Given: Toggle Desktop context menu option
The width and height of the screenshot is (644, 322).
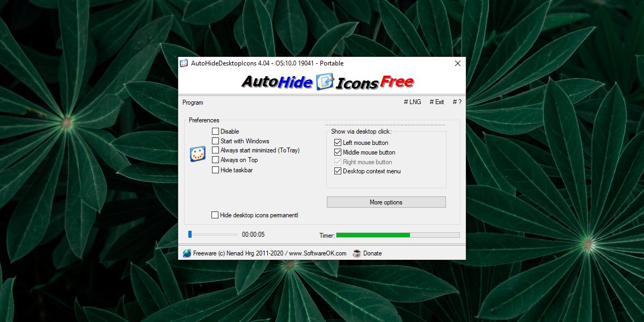Looking at the screenshot, I should [x=338, y=171].
